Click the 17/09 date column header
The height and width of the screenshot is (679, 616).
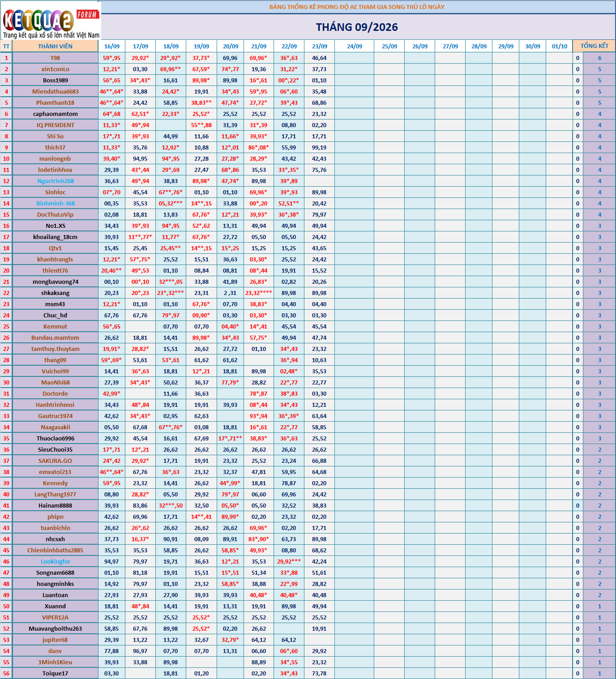(x=141, y=46)
